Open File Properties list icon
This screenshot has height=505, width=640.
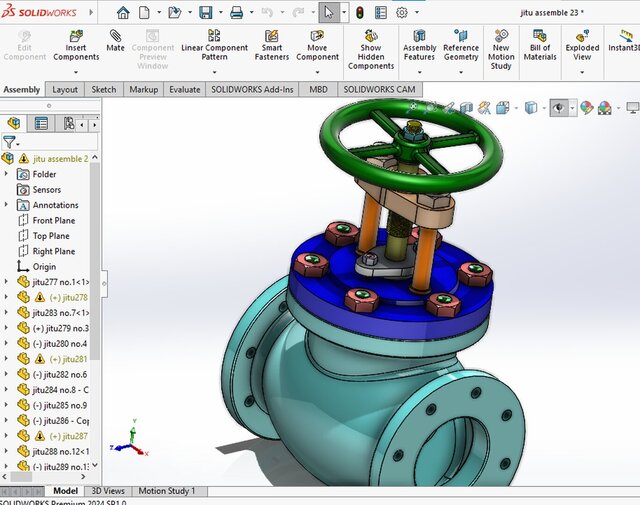coord(380,13)
